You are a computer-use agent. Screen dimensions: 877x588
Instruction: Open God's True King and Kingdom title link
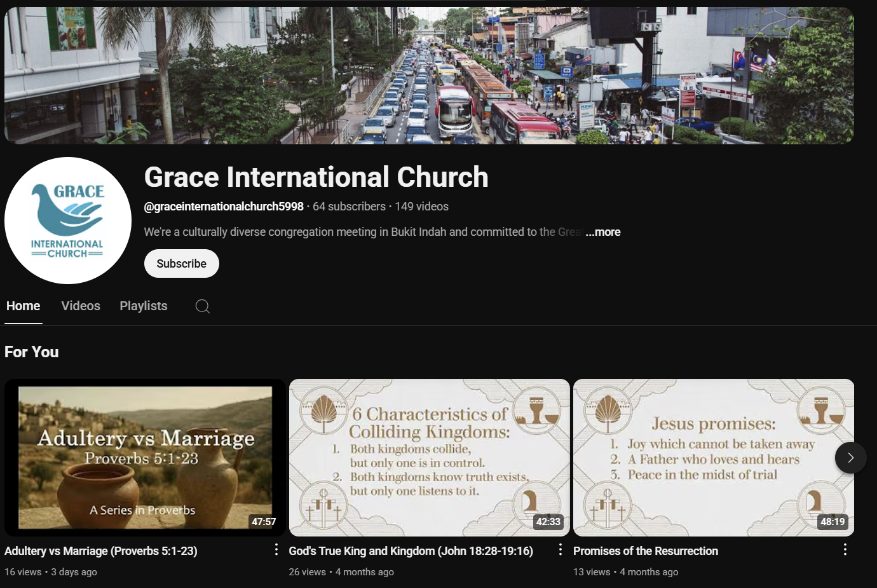point(411,551)
